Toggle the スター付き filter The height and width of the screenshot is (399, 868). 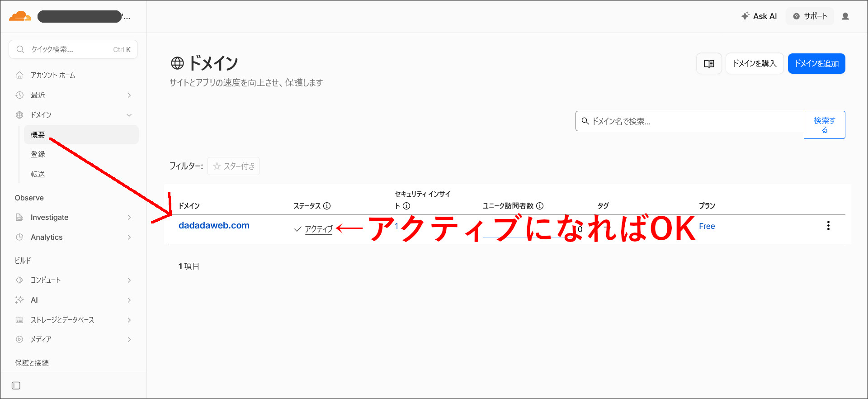pyautogui.click(x=233, y=166)
